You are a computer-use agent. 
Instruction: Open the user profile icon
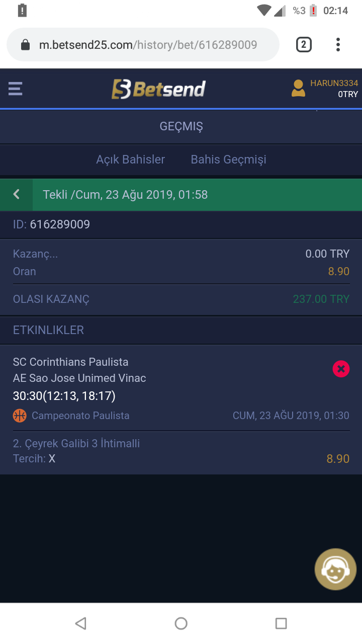(x=298, y=89)
